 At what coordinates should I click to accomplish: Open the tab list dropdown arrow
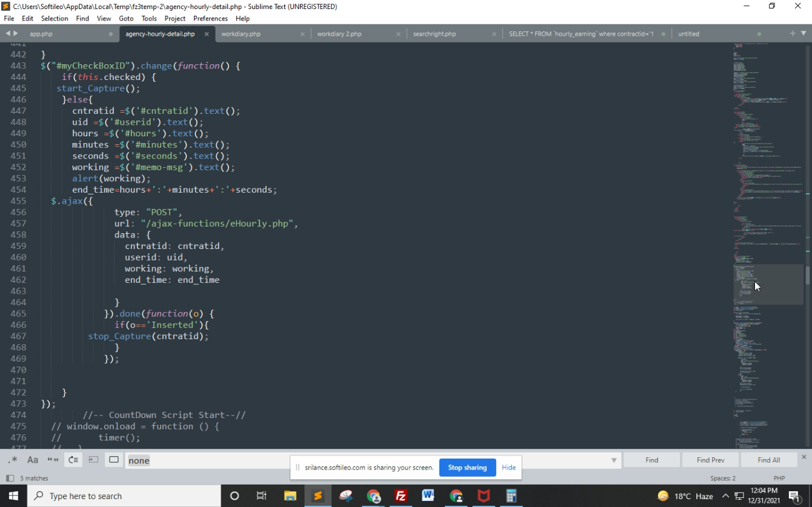point(804,33)
